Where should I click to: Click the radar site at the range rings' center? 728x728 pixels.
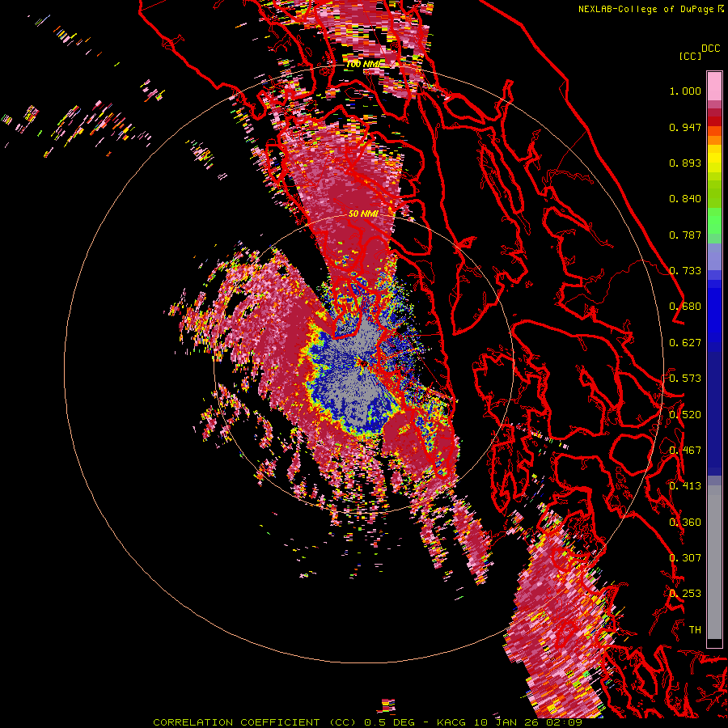pos(363,363)
